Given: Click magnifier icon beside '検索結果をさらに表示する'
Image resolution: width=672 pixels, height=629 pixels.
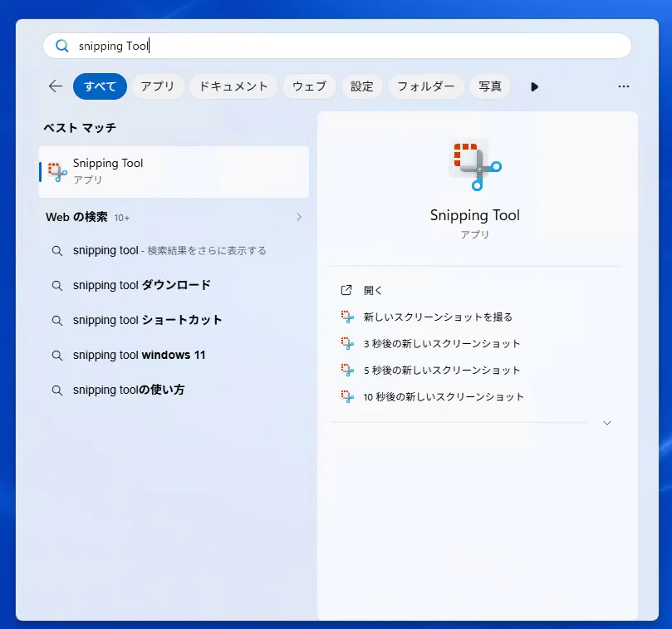Looking at the screenshot, I should (x=57, y=251).
